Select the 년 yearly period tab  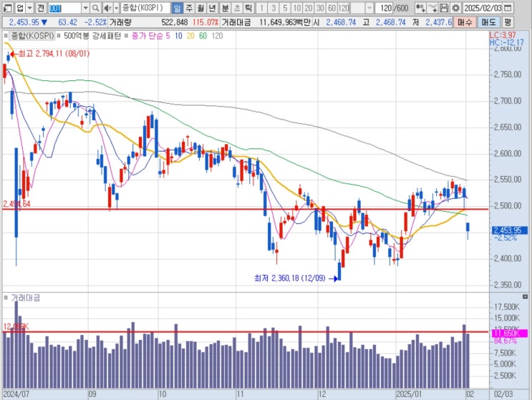(x=213, y=7)
